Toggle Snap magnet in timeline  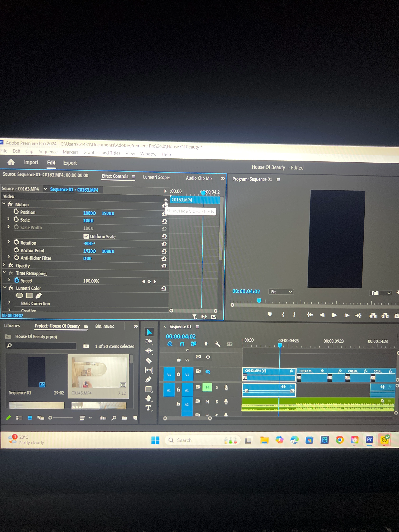click(x=182, y=344)
